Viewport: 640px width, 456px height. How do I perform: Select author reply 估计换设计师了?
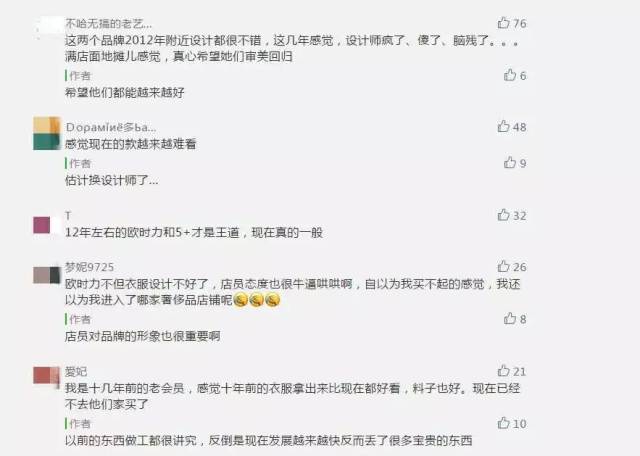click(111, 180)
